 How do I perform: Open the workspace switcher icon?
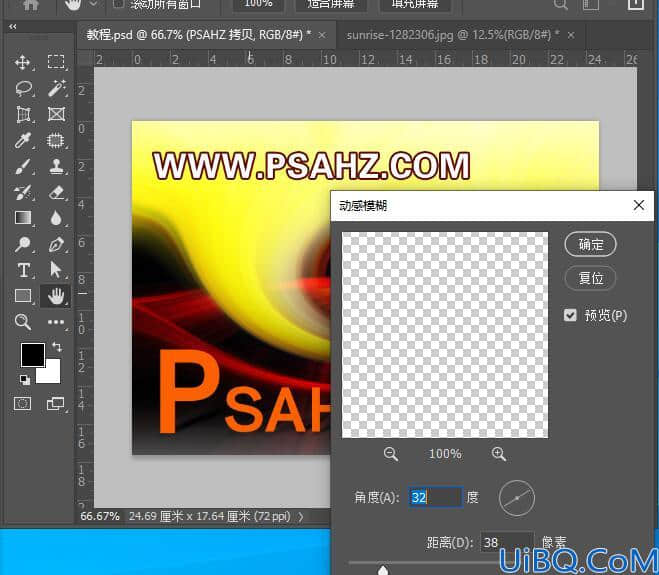[x=591, y=4]
